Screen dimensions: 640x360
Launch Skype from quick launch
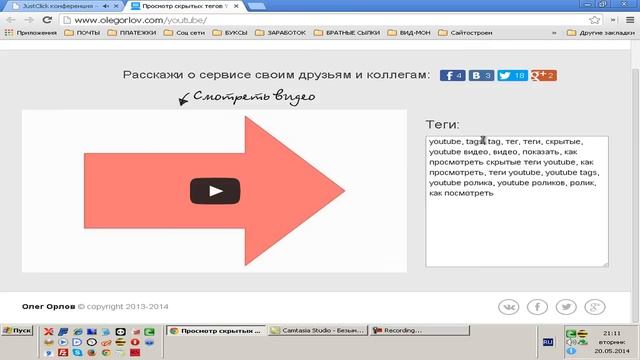pos(77,352)
